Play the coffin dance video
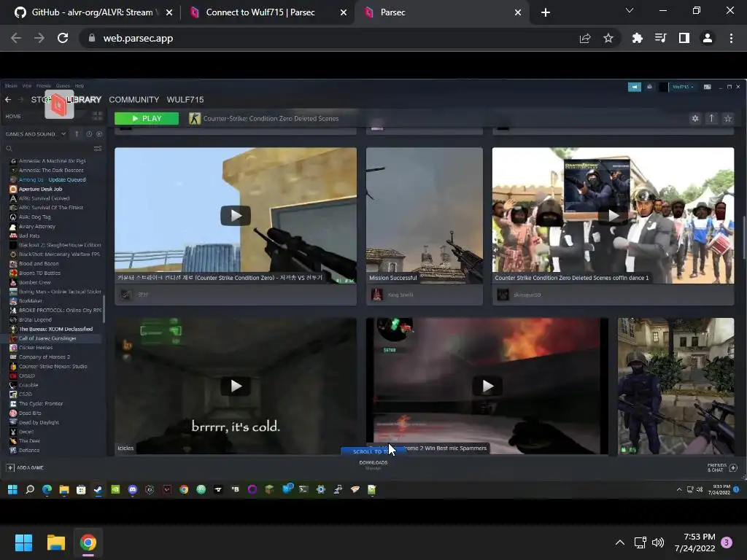 tap(613, 216)
